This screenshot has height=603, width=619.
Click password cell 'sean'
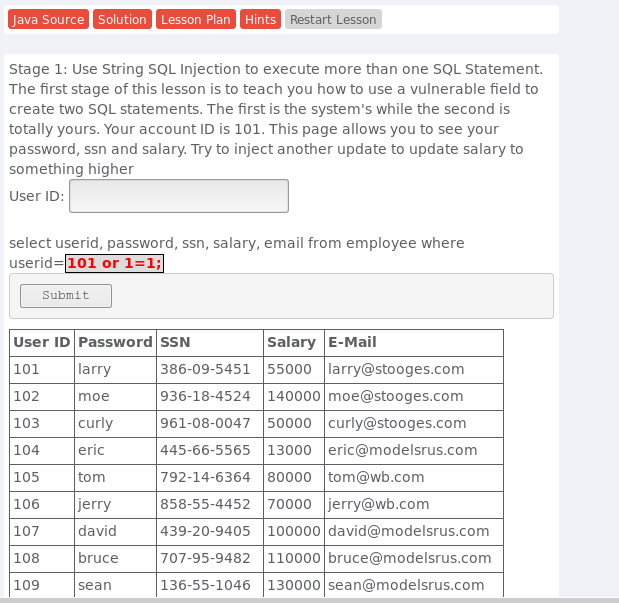click(x=115, y=585)
